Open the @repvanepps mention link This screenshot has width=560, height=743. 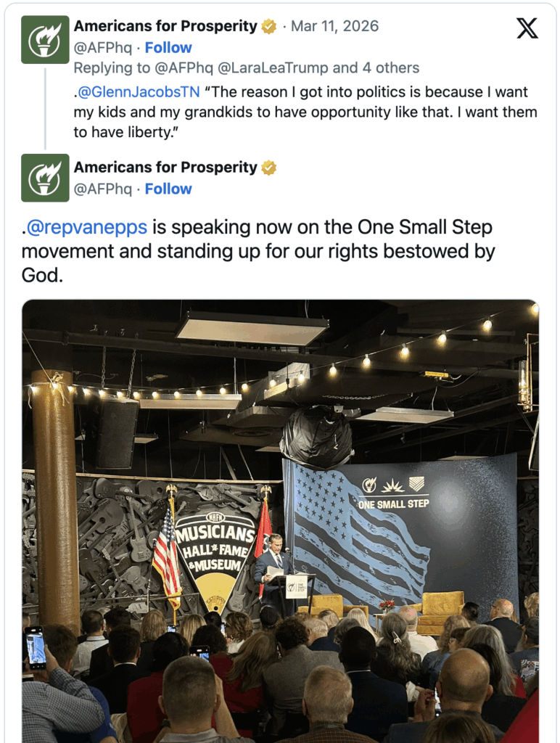pyautogui.click(x=86, y=227)
